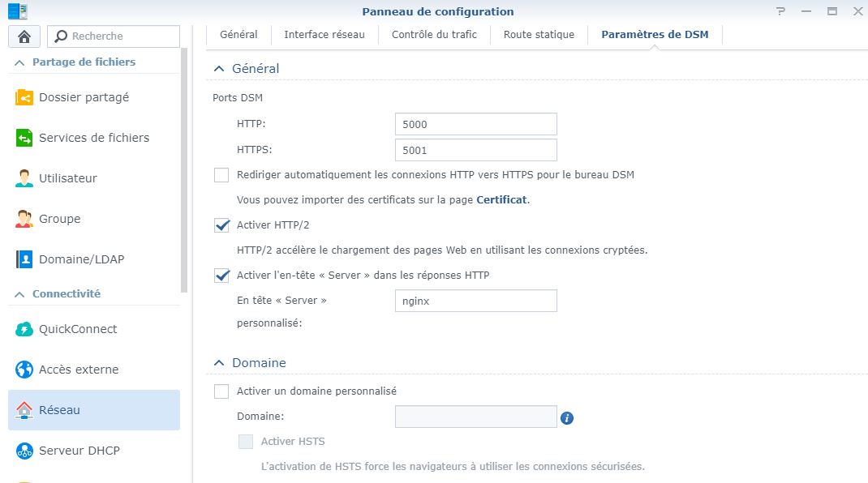
Task: Open Dossier partagé folder icon
Action: click(x=24, y=97)
